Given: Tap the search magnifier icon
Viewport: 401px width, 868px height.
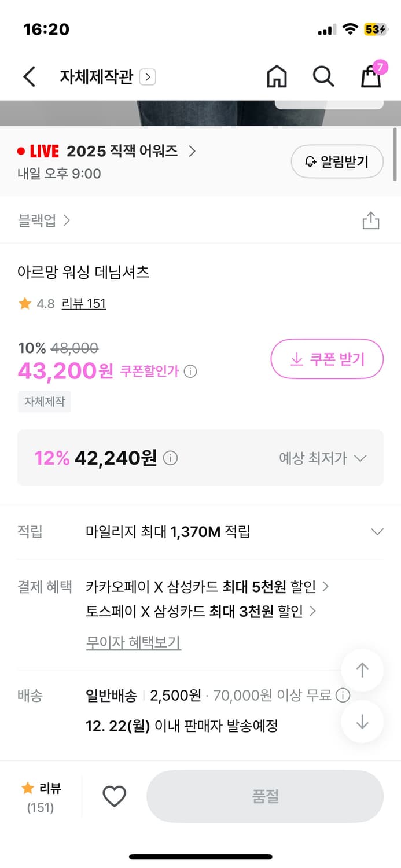Looking at the screenshot, I should pos(323,76).
